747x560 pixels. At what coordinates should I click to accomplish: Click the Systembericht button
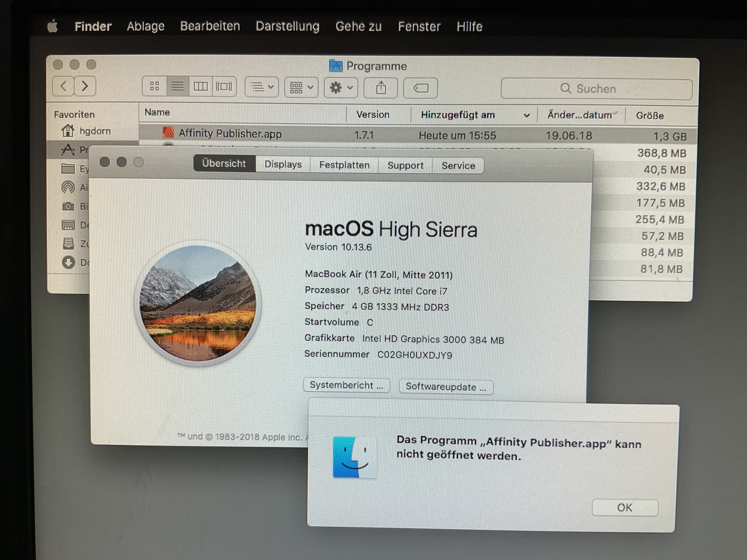pyautogui.click(x=346, y=385)
